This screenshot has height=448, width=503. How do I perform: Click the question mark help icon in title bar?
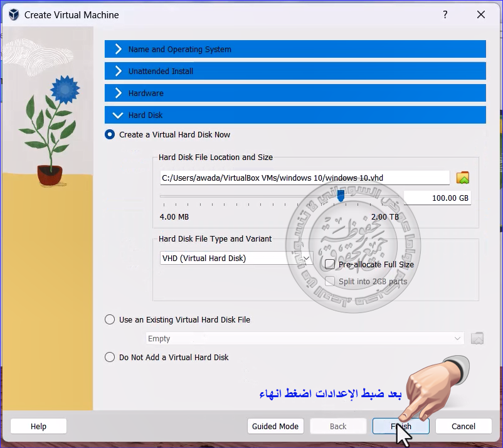point(445,14)
